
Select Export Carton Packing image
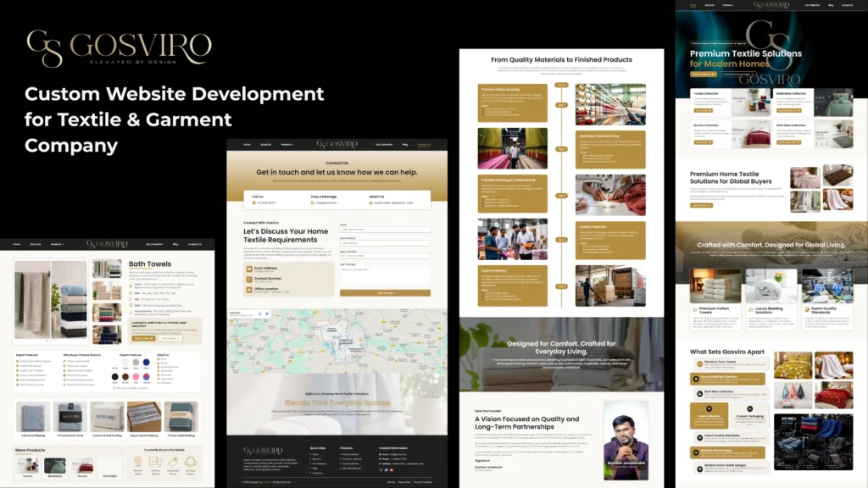tap(144, 416)
